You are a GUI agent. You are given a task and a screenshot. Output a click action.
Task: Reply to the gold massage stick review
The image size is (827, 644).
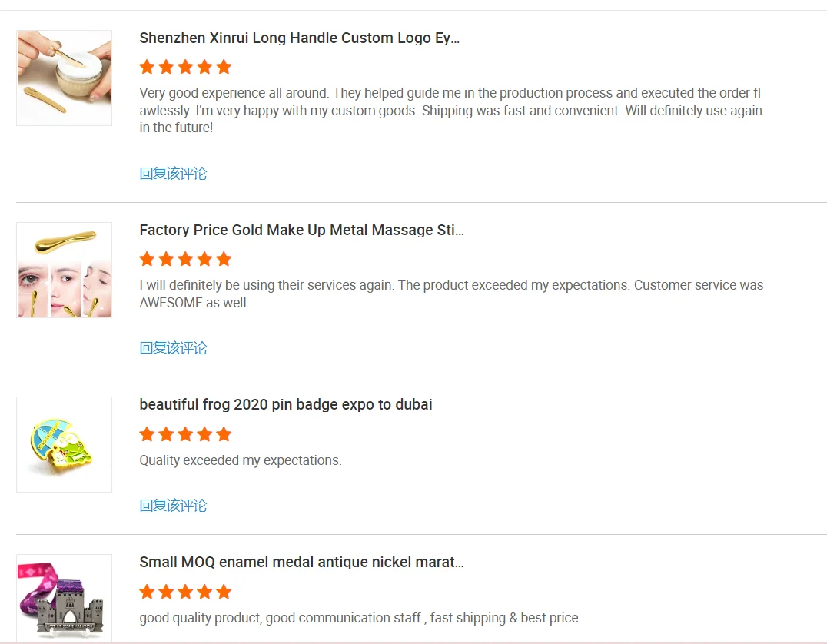(173, 348)
